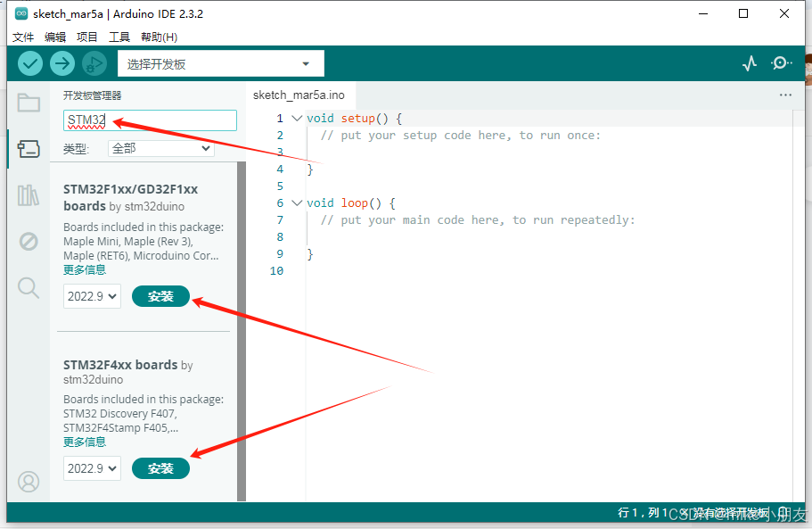Install the STM32F4xx boards package
The height and width of the screenshot is (529, 812).
pyautogui.click(x=160, y=468)
